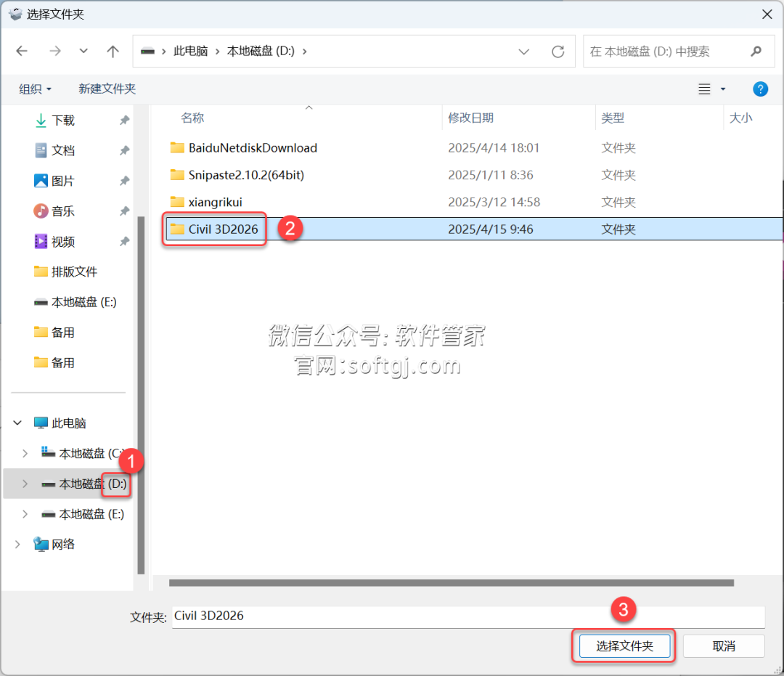Refresh the current folder view
Screen dimensions: 784x676
coord(558,52)
